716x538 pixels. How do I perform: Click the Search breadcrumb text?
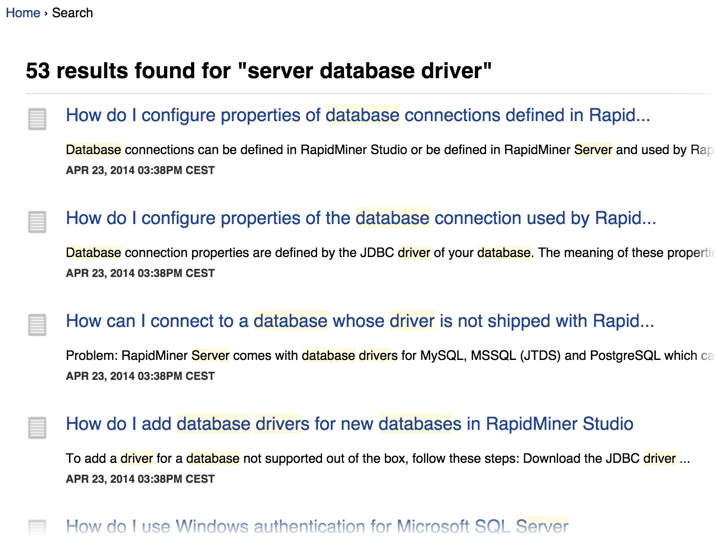pos(72,13)
